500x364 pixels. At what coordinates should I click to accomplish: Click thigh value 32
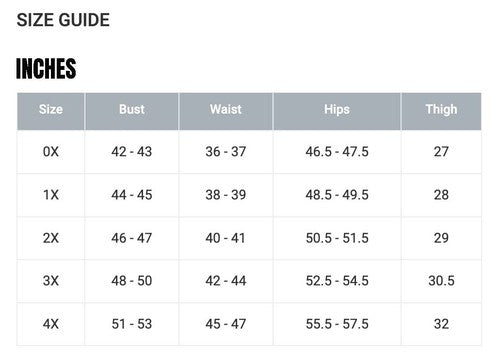pos(441,324)
